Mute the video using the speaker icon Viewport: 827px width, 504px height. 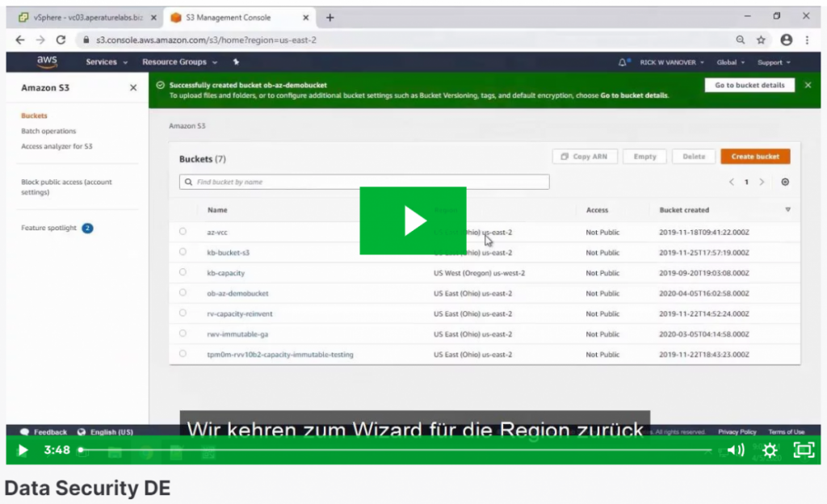click(x=736, y=450)
